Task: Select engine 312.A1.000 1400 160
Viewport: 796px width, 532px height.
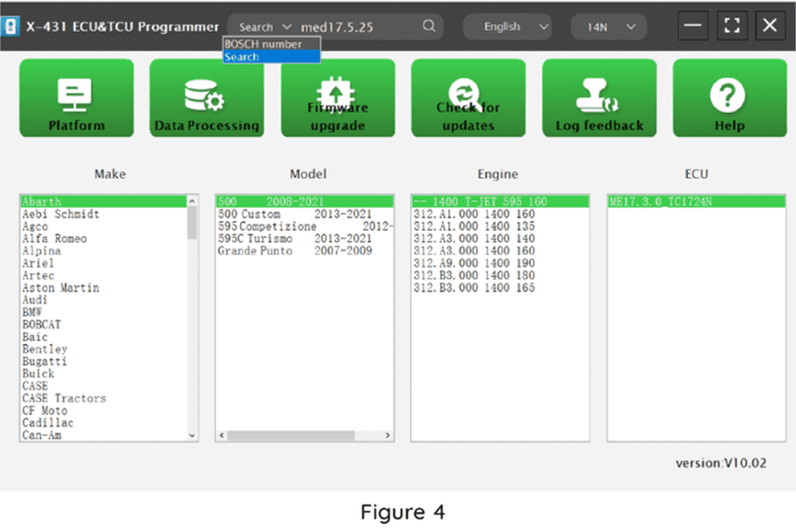Action: tap(500, 214)
